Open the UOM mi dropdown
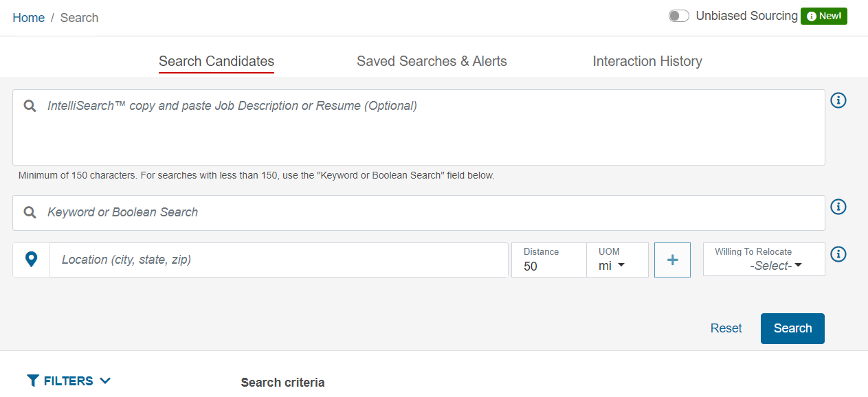 tap(611, 266)
